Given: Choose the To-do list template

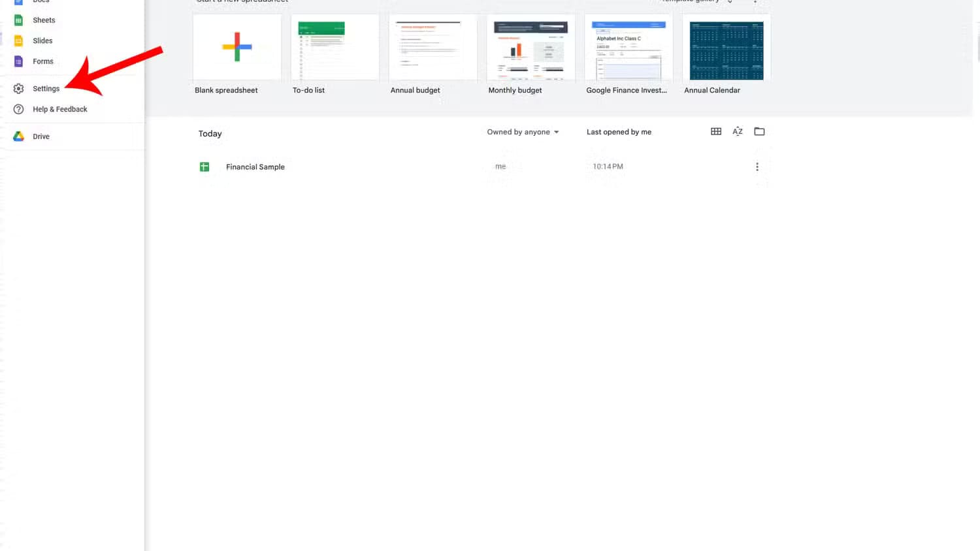Looking at the screenshot, I should coord(335,48).
